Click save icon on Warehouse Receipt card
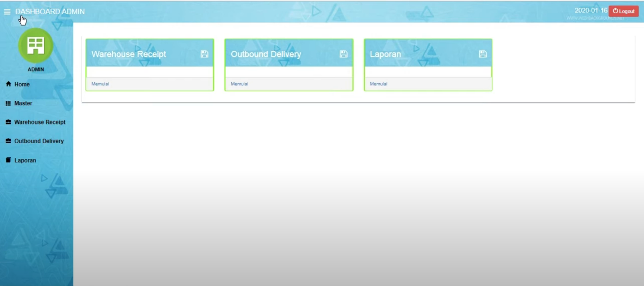644x286 pixels. coord(204,54)
